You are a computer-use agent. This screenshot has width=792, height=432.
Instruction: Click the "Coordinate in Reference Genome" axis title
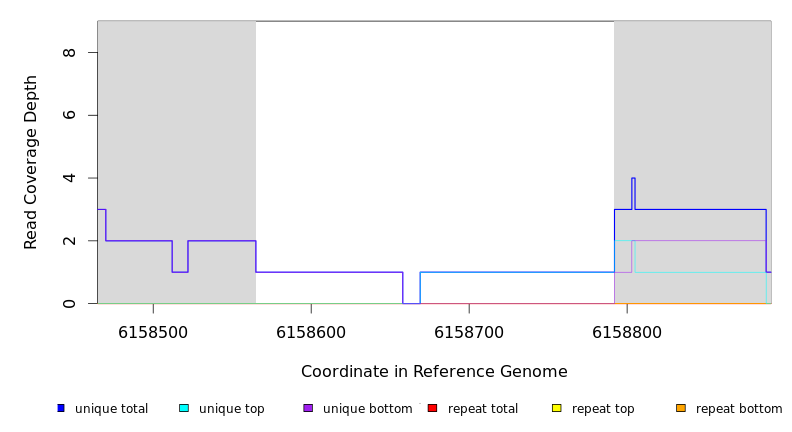click(434, 372)
